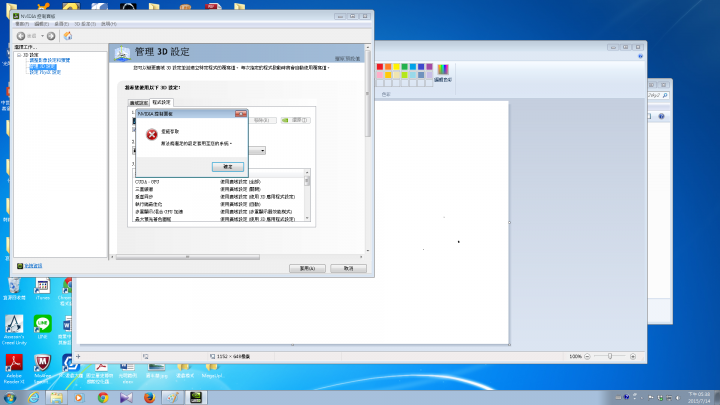Select the multi-display/mixed GPU acceleration row
This screenshot has width=720, height=405.
point(219,212)
